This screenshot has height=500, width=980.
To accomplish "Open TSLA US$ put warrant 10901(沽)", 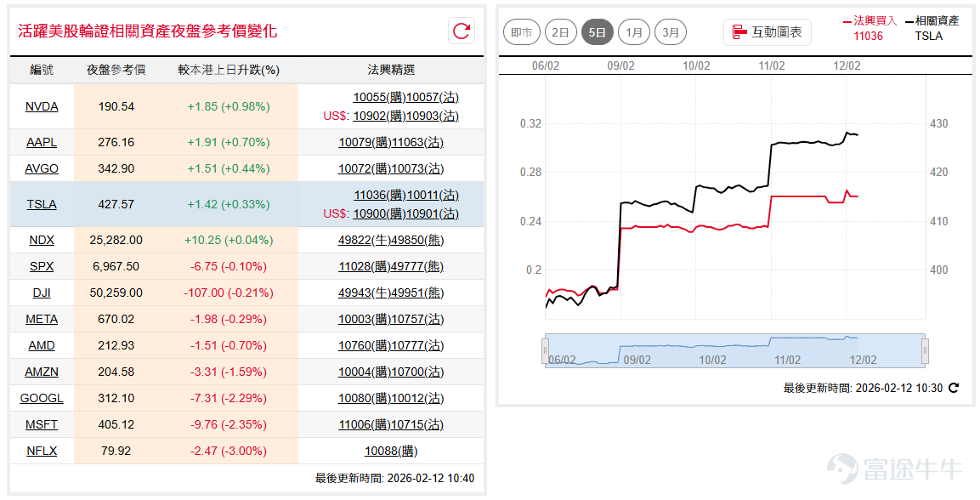I will click(433, 214).
